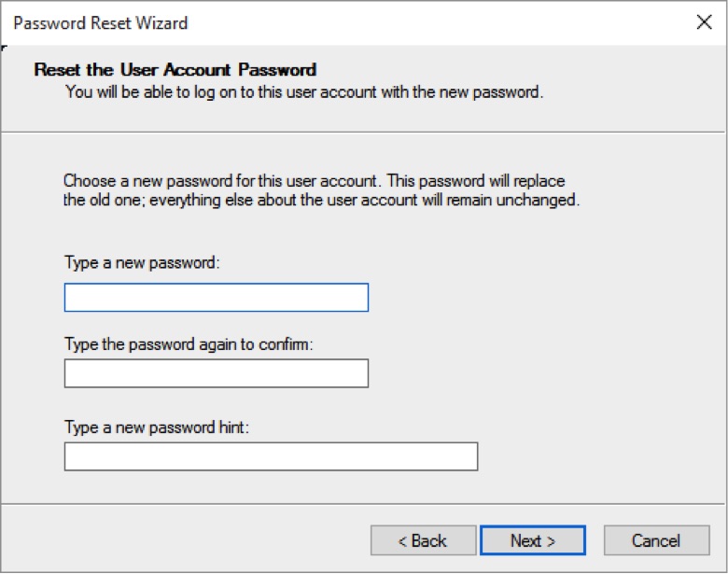Go to the previous step with Back
This screenshot has height=574, width=728.
(x=423, y=540)
